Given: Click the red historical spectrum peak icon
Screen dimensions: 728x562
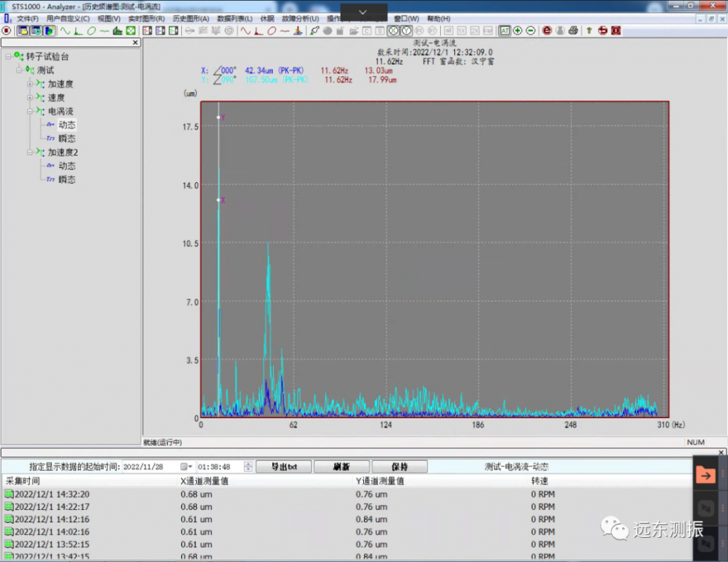Looking at the screenshot, I should [x=259, y=31].
